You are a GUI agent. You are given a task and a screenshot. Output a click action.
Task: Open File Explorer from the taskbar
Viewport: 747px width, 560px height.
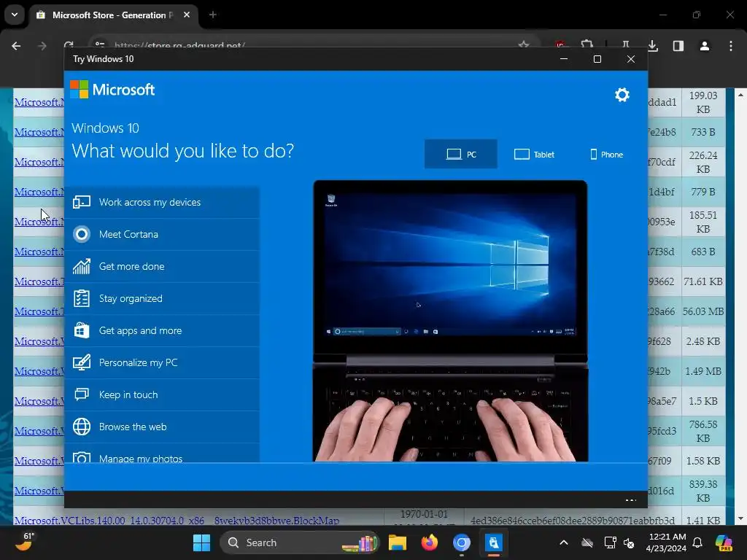[398, 542]
